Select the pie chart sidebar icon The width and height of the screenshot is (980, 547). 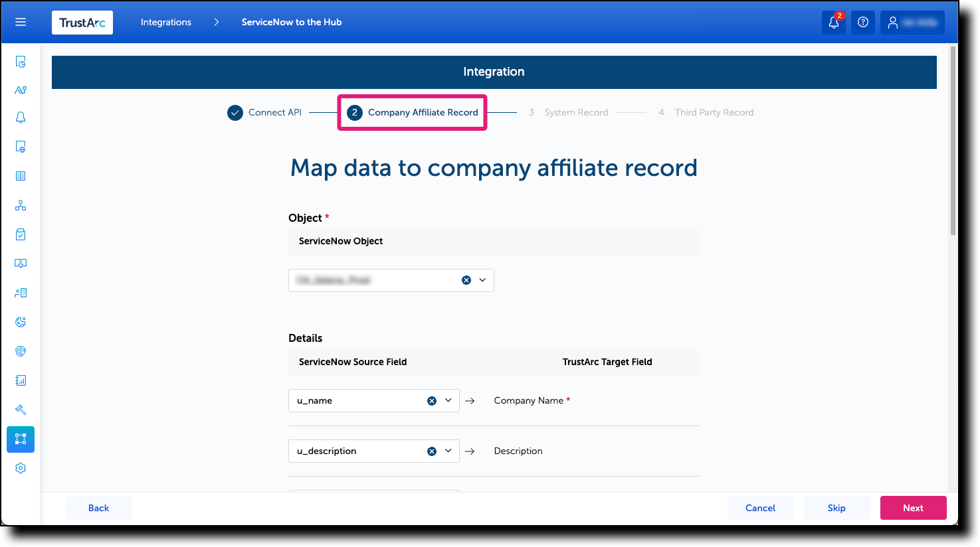coord(20,321)
